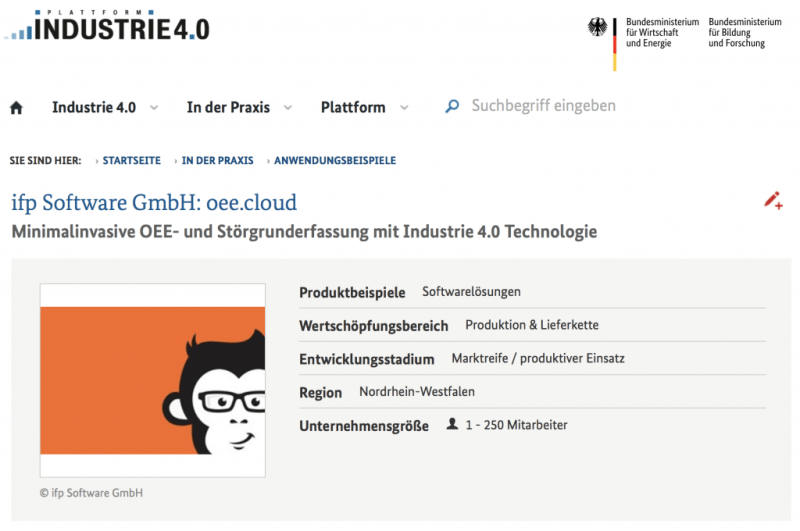
Task: Focus the Suchbegriff eingeben search field
Action: click(543, 106)
